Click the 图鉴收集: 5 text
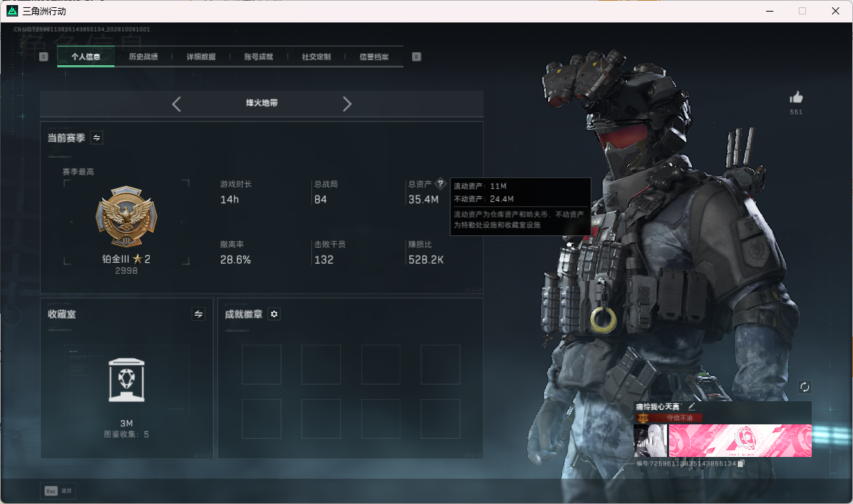This screenshot has width=853, height=504. 126,434
